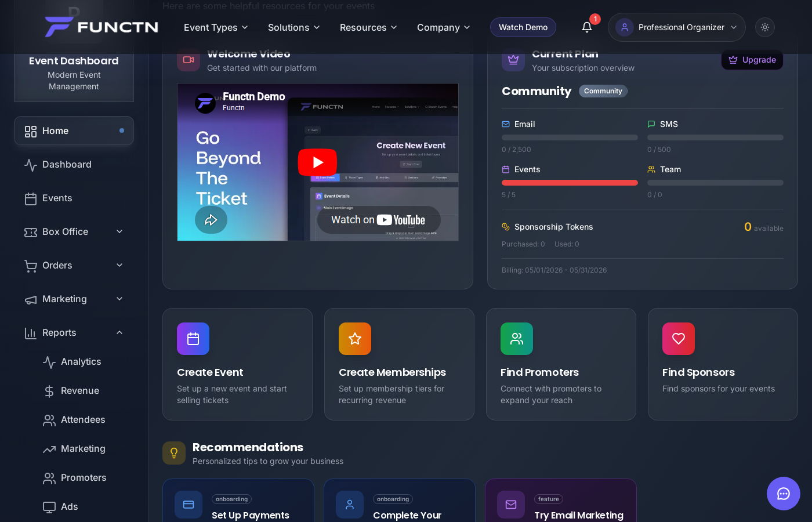Open Revenue under Reports

coord(84,391)
